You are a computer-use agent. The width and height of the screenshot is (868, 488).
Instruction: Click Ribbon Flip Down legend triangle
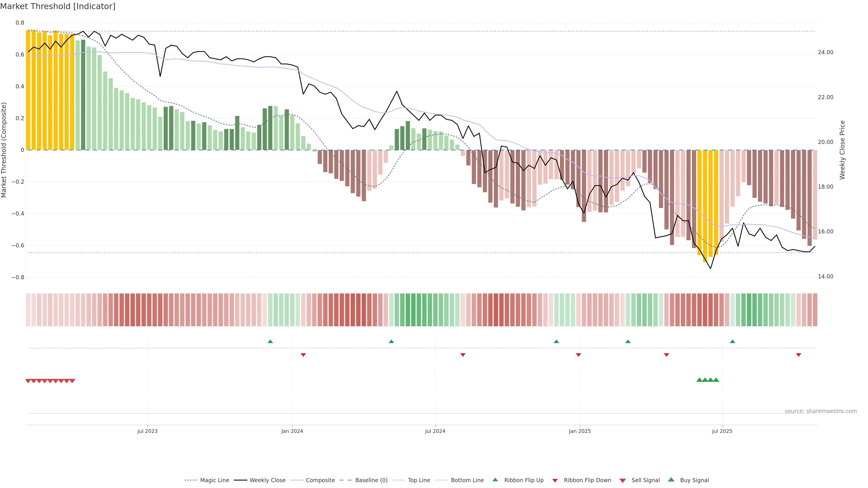(x=555, y=481)
